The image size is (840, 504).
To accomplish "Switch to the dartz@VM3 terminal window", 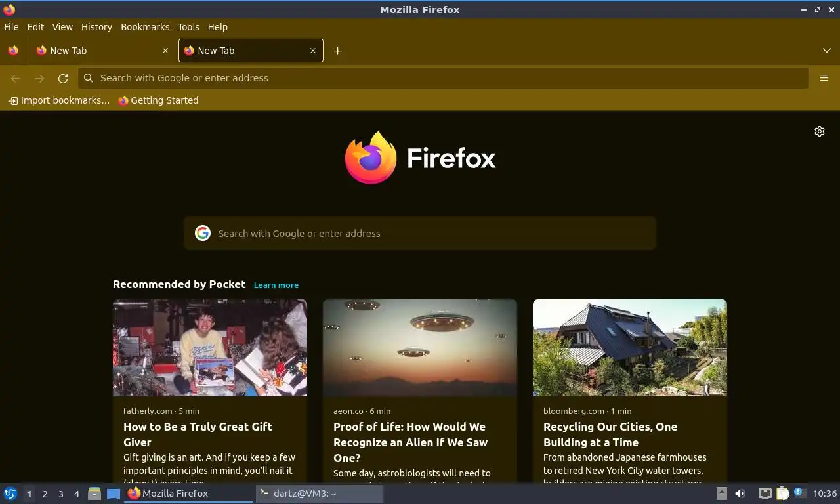I will tap(319, 493).
